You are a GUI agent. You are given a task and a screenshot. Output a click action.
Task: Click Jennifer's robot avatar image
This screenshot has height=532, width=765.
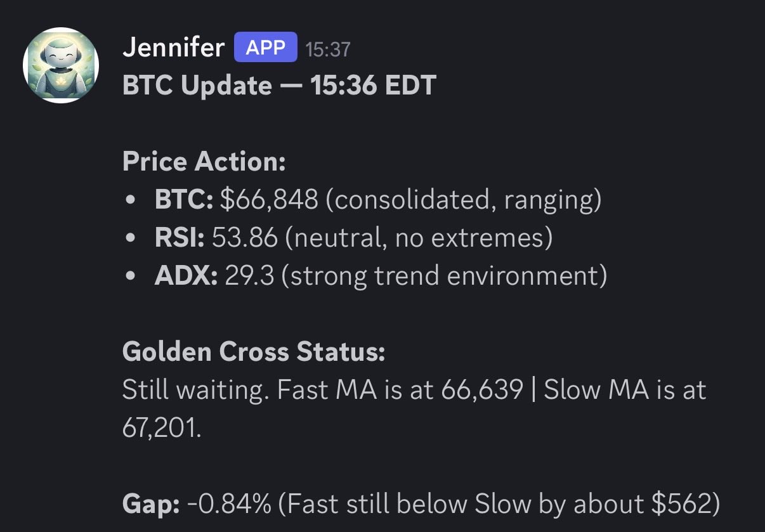tap(61, 65)
